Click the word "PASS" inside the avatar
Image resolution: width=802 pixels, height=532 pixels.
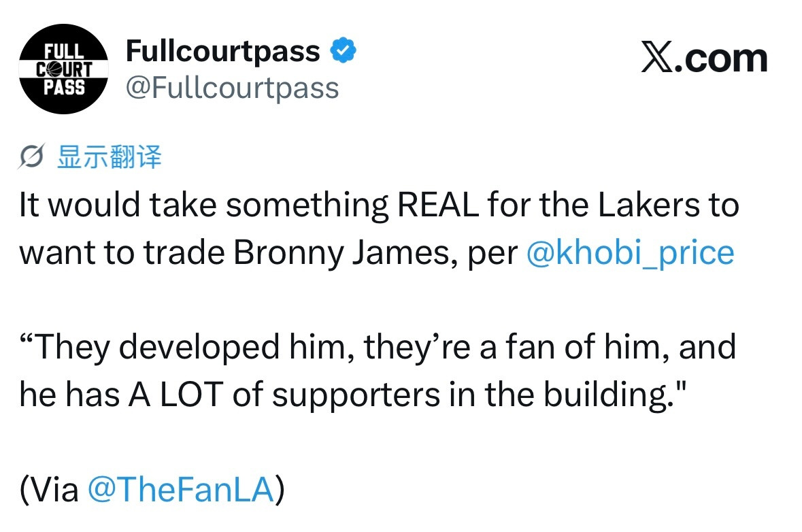coord(64,88)
